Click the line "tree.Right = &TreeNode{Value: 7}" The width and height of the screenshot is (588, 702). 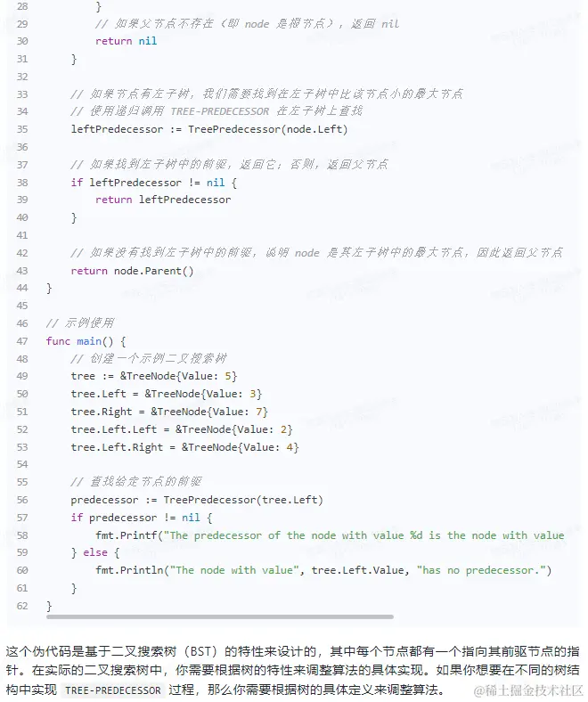click(169, 412)
